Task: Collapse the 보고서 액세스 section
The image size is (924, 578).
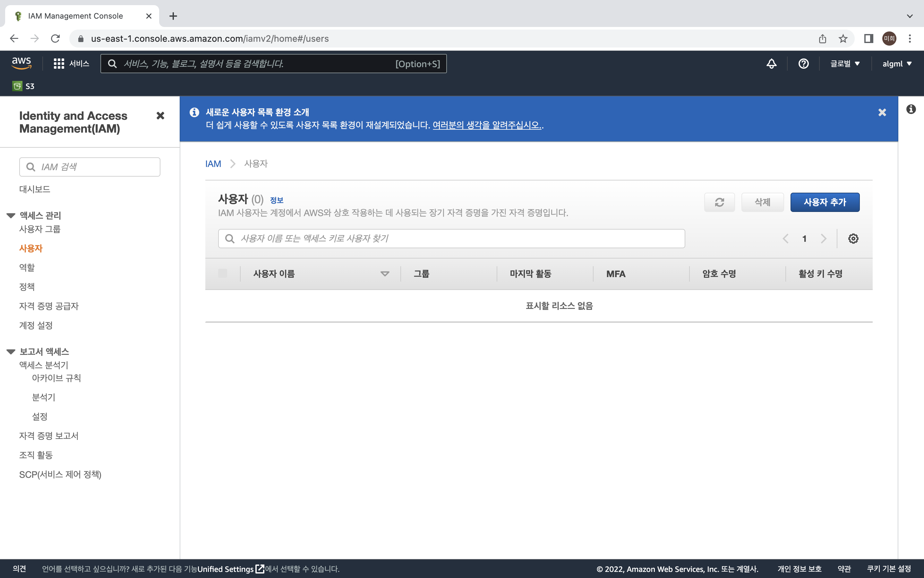Action: click(11, 352)
